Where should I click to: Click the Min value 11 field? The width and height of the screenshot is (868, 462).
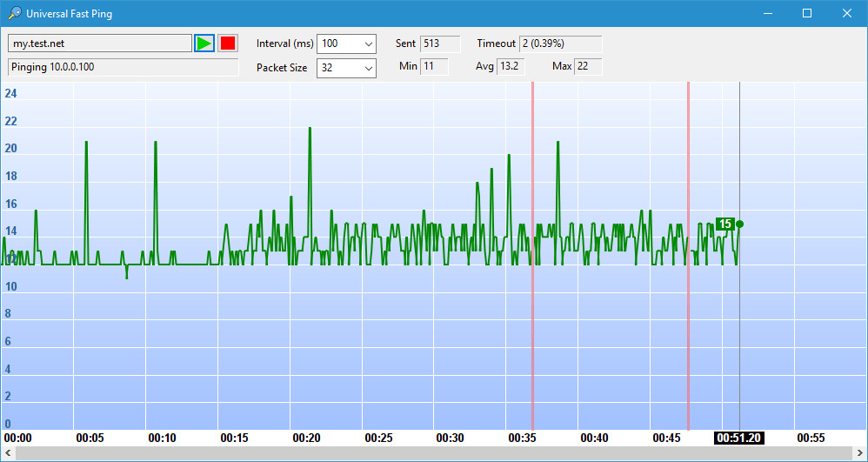click(434, 66)
